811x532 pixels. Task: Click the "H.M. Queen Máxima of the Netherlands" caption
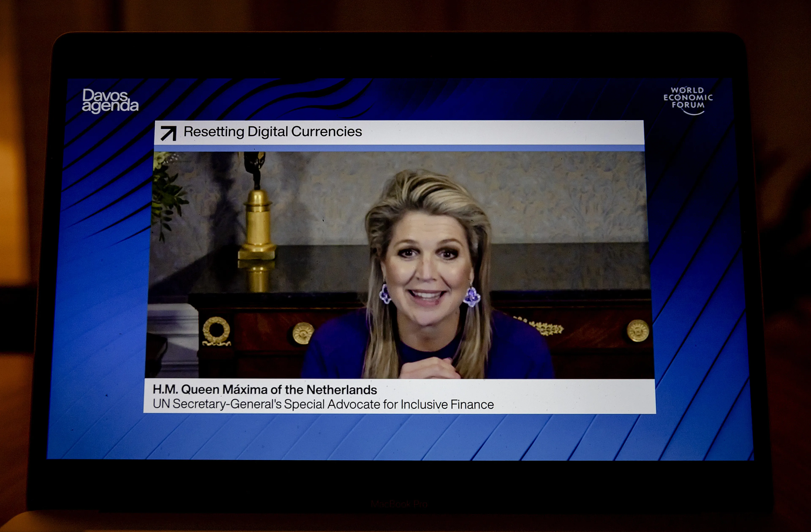pos(264,390)
